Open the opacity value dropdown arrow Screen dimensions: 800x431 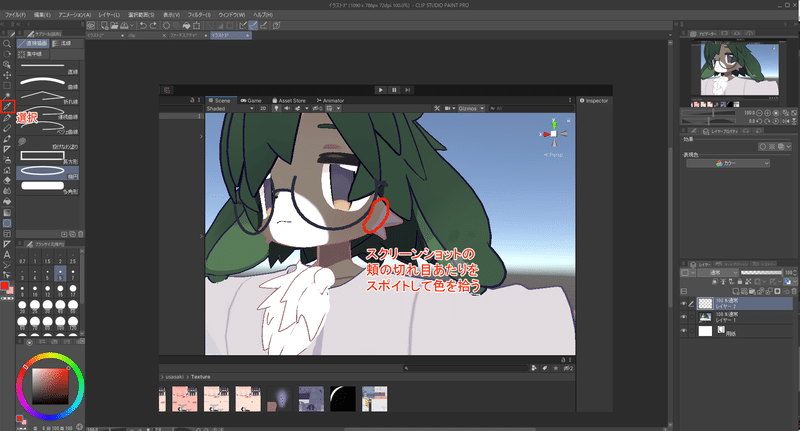click(794, 272)
